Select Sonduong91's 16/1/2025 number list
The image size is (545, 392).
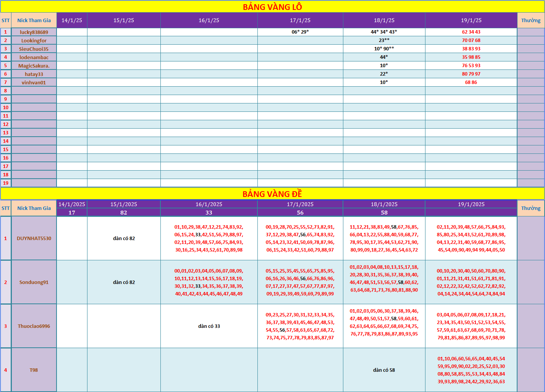pyautogui.click(x=209, y=282)
